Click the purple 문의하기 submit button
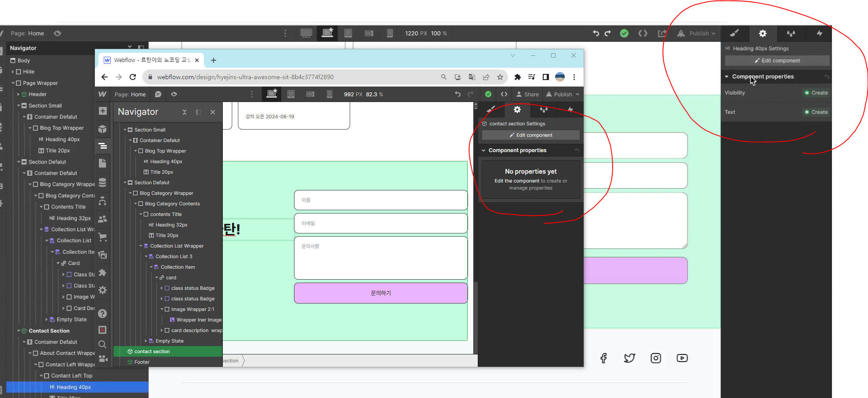 [381, 293]
